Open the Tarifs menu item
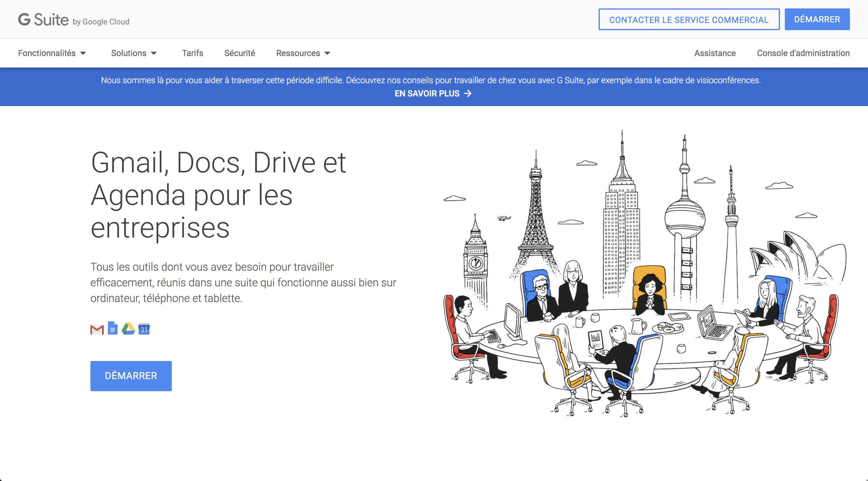Image resolution: width=868 pixels, height=481 pixels. [192, 53]
